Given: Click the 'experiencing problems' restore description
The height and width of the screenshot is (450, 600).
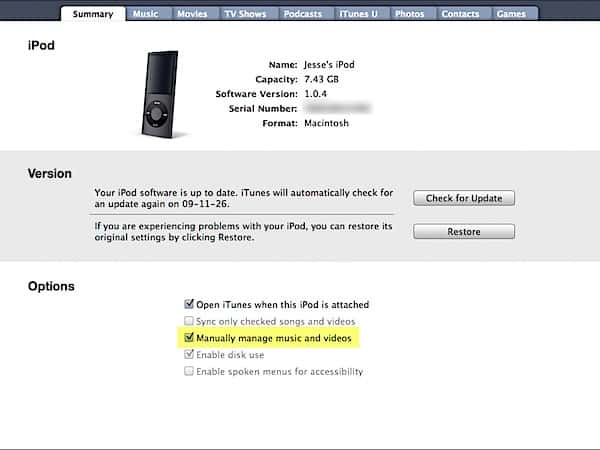Looking at the screenshot, I should [243, 232].
